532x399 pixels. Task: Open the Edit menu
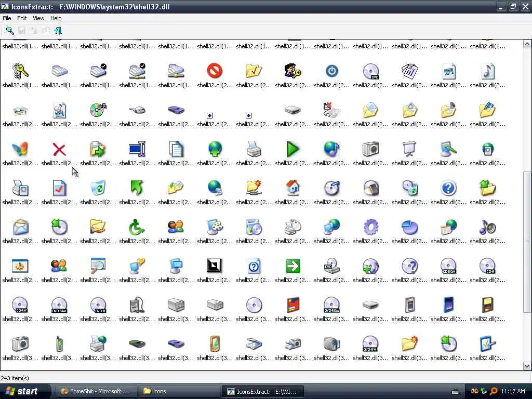(22, 18)
